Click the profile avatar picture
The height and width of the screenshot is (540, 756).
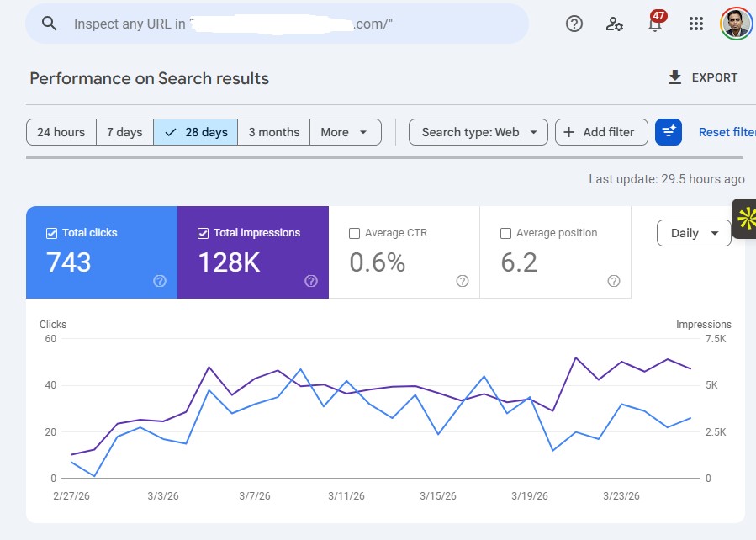tap(735, 24)
